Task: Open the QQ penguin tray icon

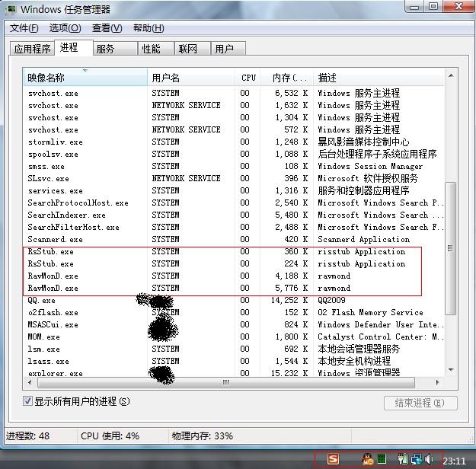Action: 368,458
